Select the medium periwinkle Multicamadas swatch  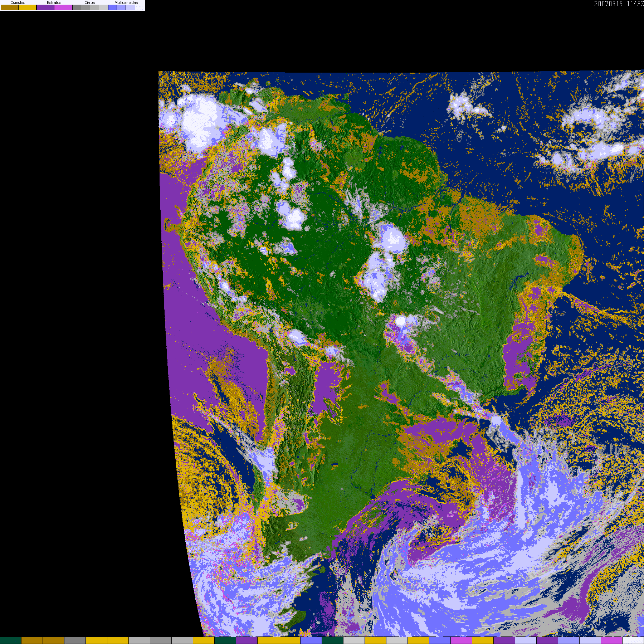(x=121, y=7)
